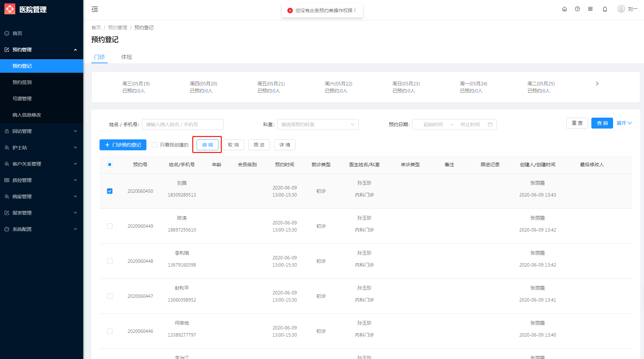Image resolution: width=644 pixels, height=359 pixels.
Task: Click the 门诊预约登记 button
Action: (x=123, y=145)
